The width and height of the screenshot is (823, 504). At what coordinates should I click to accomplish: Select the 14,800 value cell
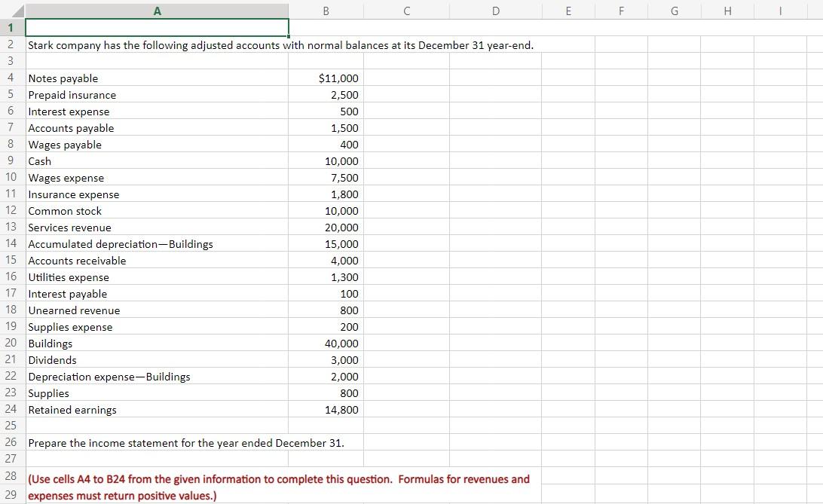326,410
